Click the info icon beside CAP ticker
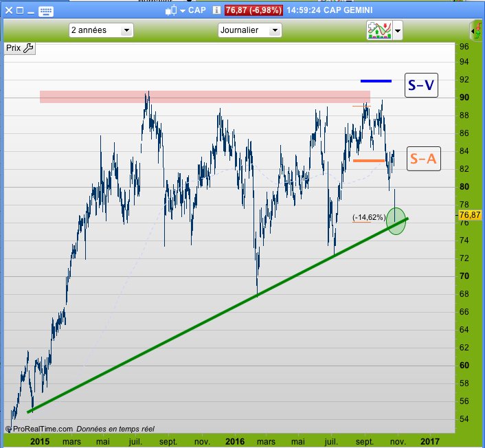This screenshot has width=485, height=448. (x=216, y=10)
